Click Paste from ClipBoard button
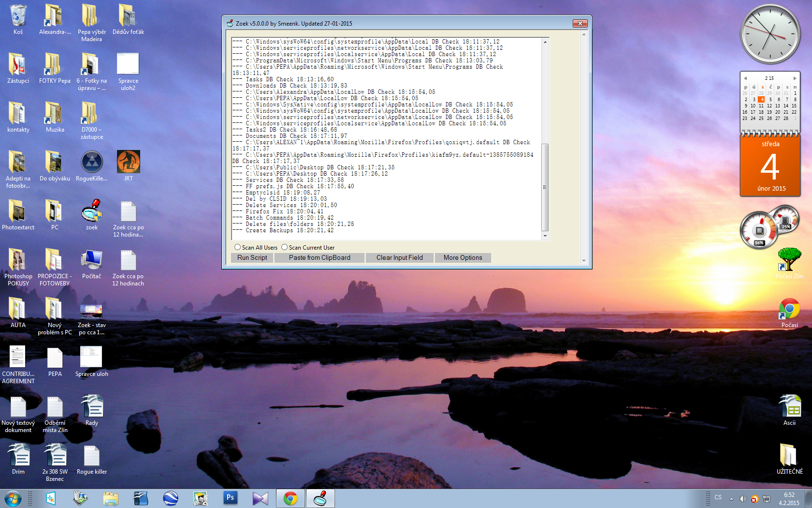This screenshot has width=812, height=508. pos(319,258)
